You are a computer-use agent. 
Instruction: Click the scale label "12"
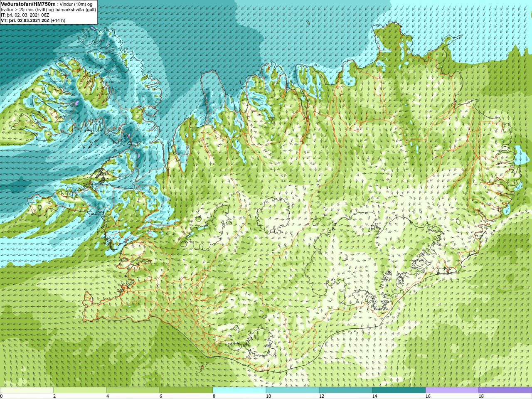point(321,396)
